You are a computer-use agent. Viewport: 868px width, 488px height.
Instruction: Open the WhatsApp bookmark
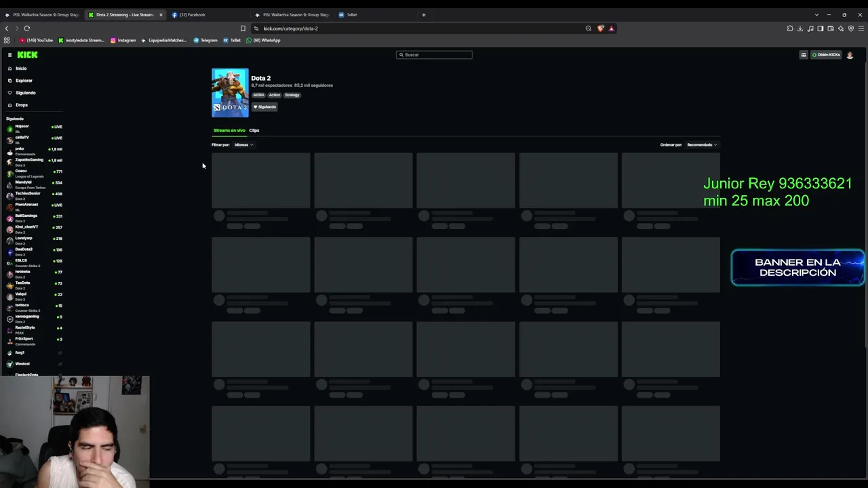263,41
